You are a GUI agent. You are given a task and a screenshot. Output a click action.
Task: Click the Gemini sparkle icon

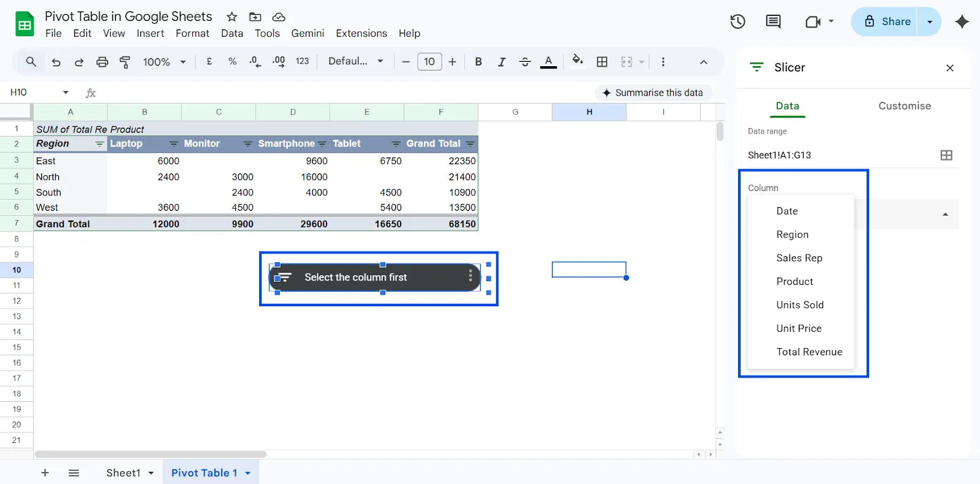pyautogui.click(x=962, y=22)
